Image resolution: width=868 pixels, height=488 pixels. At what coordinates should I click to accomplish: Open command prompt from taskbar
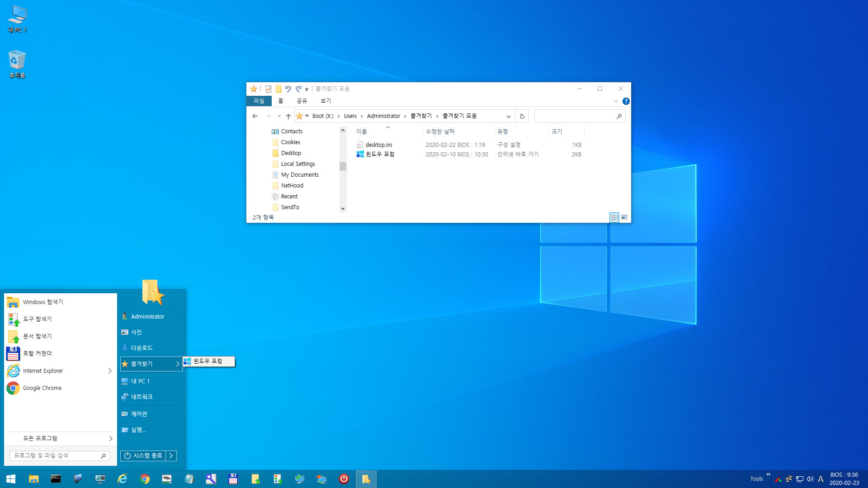point(56,479)
